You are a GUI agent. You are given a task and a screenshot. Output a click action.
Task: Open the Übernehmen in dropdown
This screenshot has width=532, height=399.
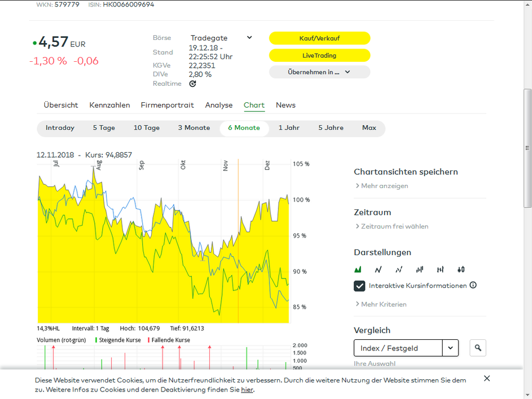(x=320, y=71)
